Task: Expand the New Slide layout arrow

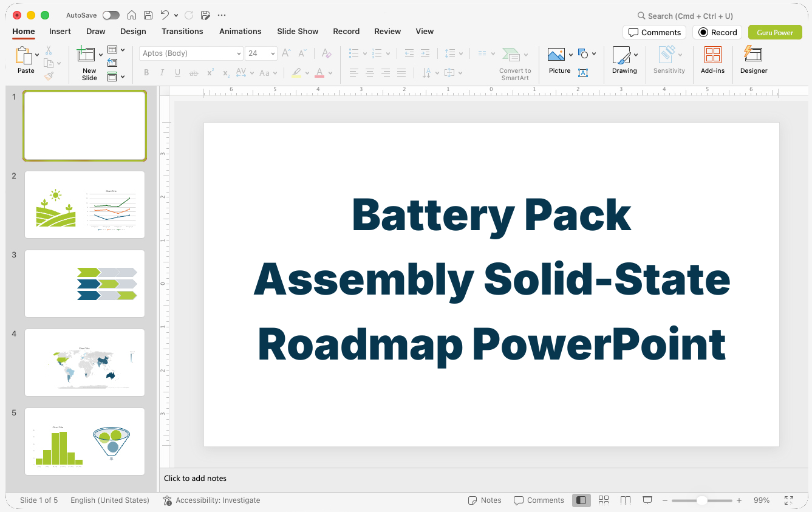Action: 101,55
